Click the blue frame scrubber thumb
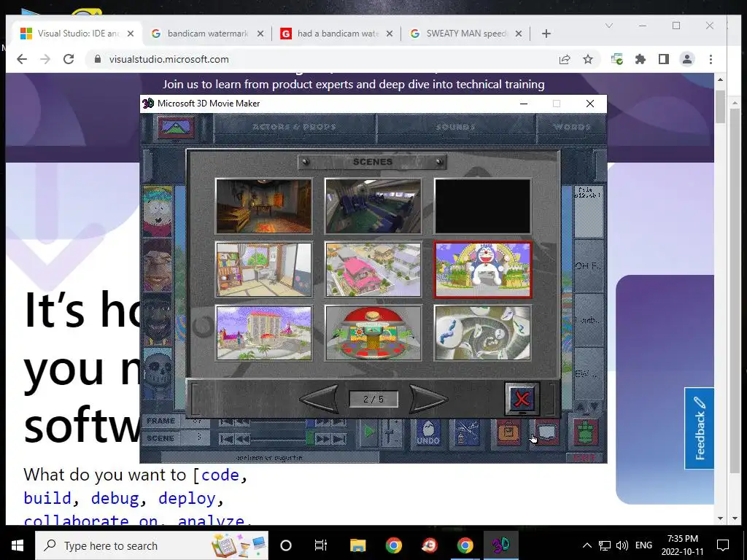This screenshot has height=560, width=747. (309, 422)
